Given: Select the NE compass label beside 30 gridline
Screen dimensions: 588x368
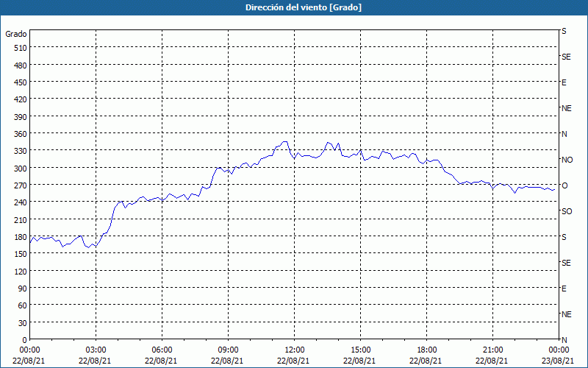Looking at the screenshot, I should point(566,314).
